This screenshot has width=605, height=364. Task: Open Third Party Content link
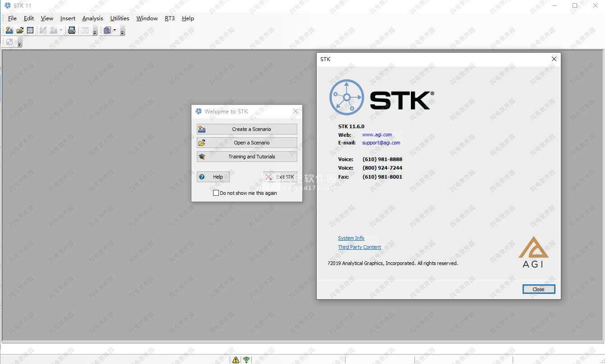359,247
